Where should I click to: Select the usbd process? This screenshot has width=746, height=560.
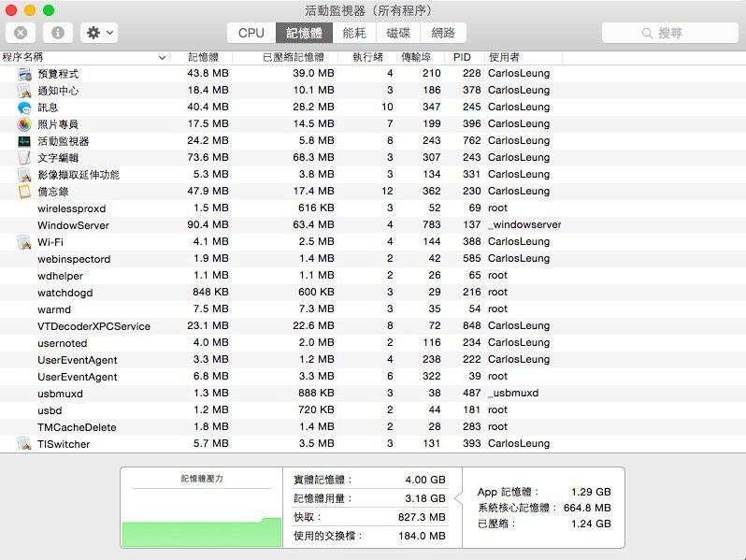coord(373,410)
